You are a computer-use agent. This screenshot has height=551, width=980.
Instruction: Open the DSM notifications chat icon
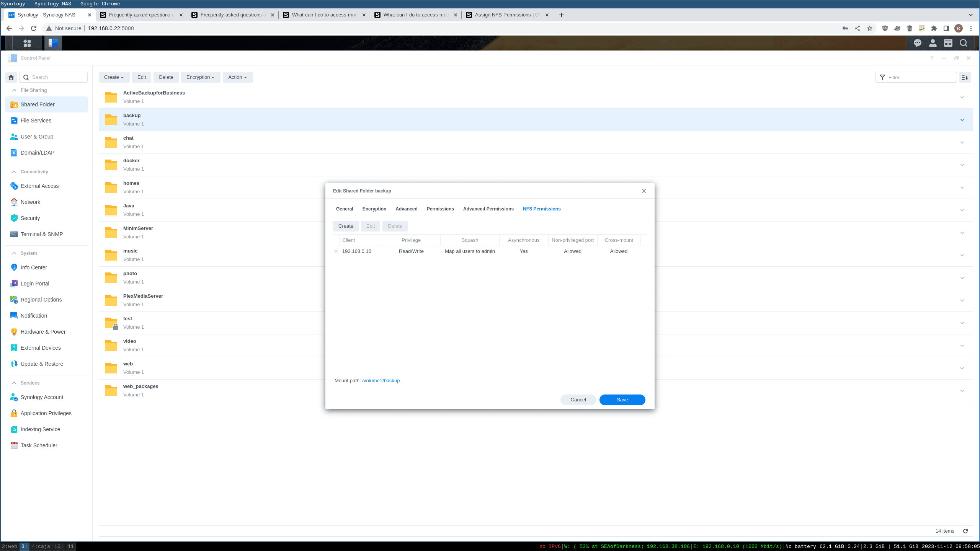click(x=918, y=43)
